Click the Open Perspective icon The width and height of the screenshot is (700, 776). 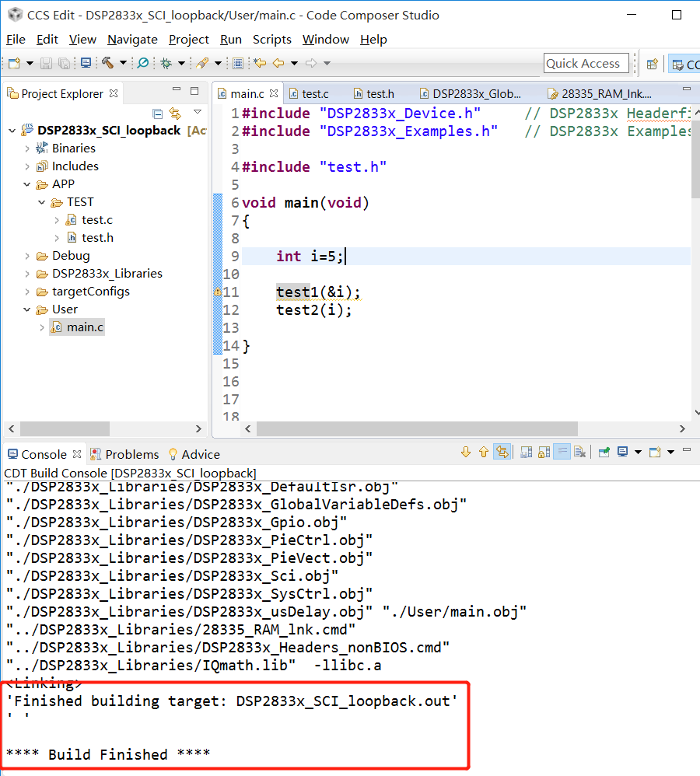click(x=653, y=64)
